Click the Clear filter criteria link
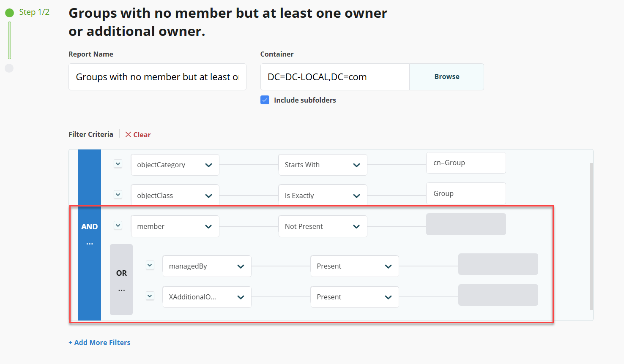This screenshot has width=624, height=364. click(138, 135)
